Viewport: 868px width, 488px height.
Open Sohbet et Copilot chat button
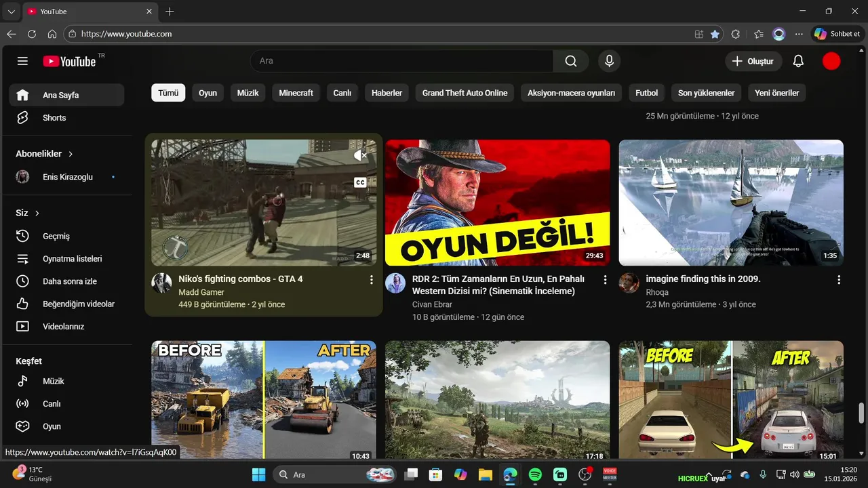tap(837, 34)
